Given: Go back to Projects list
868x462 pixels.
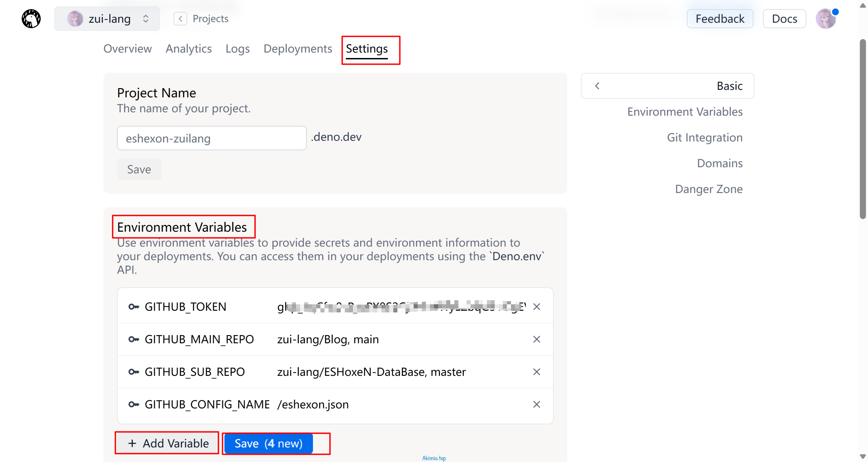Looking at the screenshot, I should click(x=210, y=19).
